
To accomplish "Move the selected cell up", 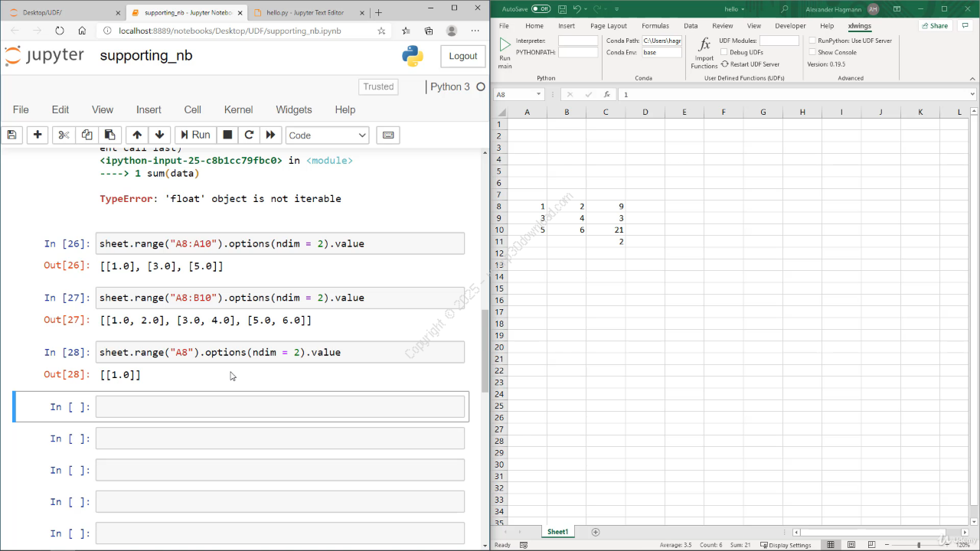I will (137, 135).
